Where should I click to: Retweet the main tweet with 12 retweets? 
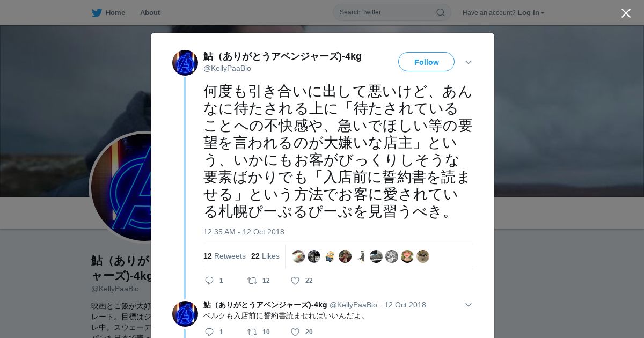coord(252,281)
